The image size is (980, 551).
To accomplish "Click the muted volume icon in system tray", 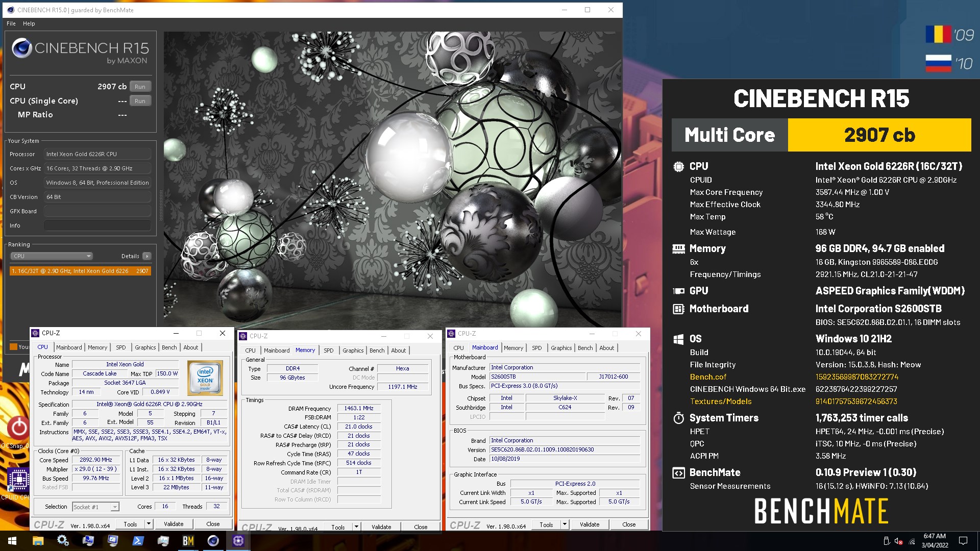I will coord(899,541).
